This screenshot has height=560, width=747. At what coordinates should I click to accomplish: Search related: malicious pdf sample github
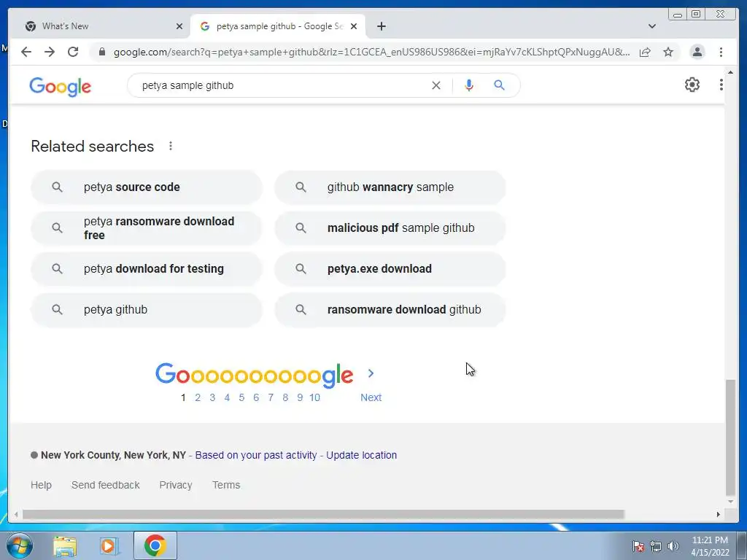click(390, 228)
